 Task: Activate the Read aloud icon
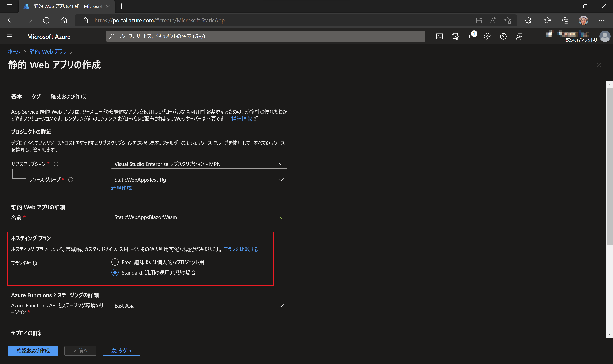[493, 20]
